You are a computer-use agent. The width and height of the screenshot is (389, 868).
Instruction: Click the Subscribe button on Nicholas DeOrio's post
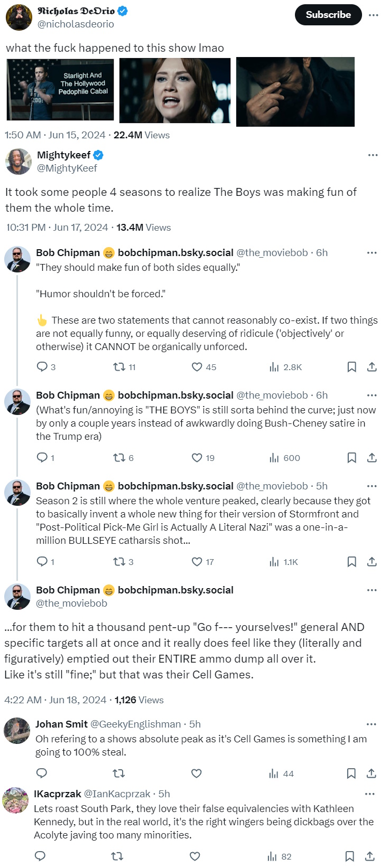pos(328,15)
